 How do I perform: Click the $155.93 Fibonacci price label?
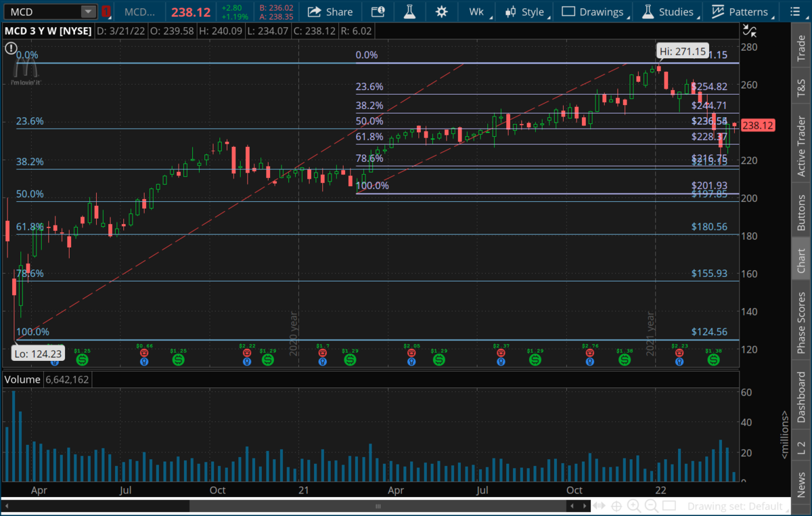click(x=709, y=273)
